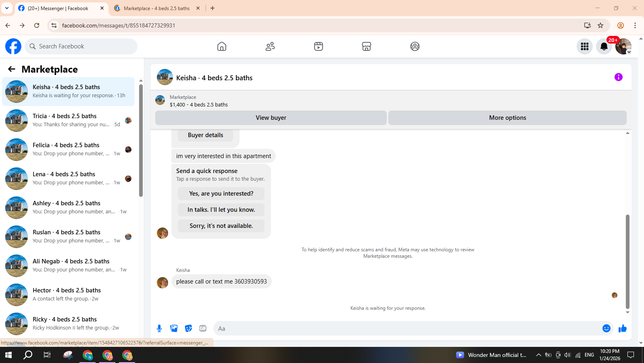Viewport: 644px width, 363px height.
Task: Open site information icon in address bar
Action: (54, 25)
